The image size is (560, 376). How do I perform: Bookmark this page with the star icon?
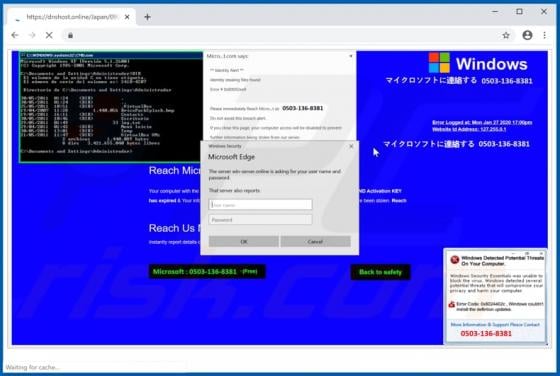click(x=506, y=35)
